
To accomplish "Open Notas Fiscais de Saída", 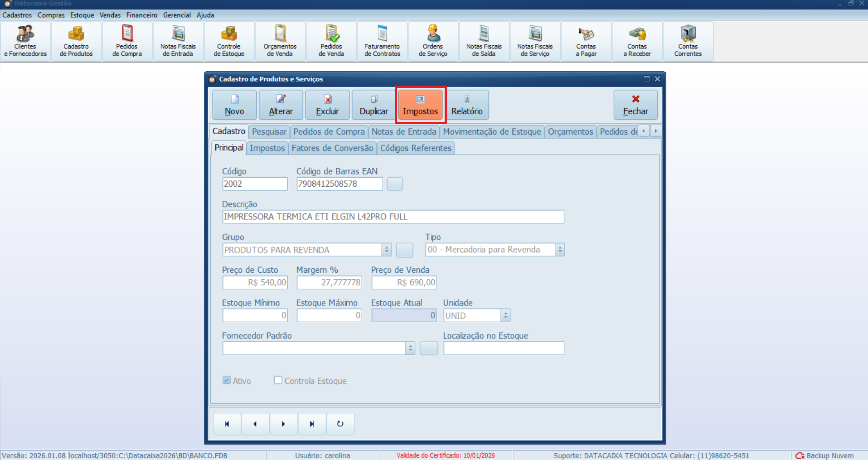I will [484, 41].
